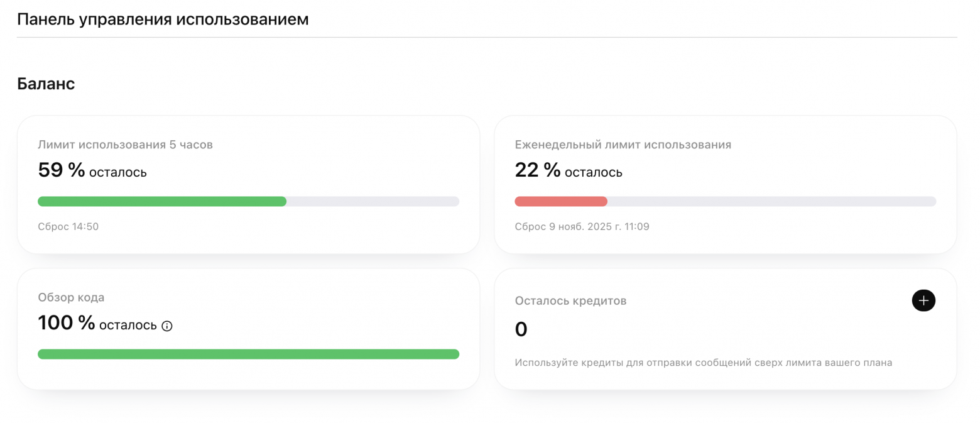Open the Еженедельный лимит использования card
Image resolution: width=980 pixels, height=423 pixels.
click(726, 184)
